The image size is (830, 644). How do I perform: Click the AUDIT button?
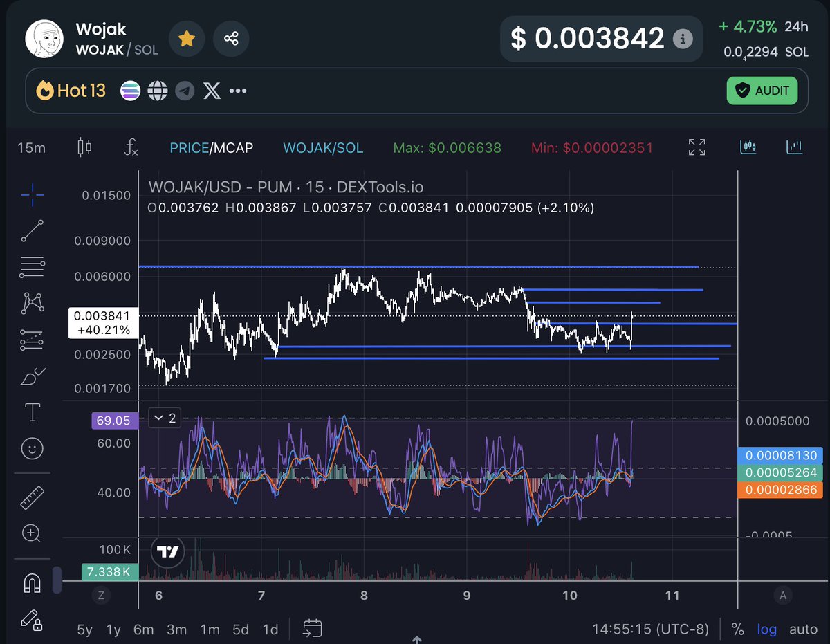[762, 91]
